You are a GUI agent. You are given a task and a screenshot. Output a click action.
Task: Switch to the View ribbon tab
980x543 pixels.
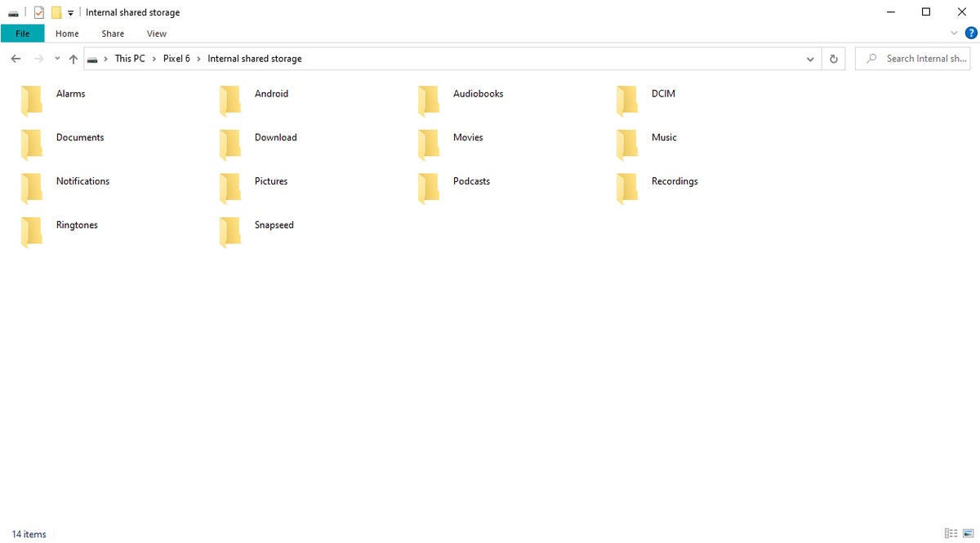pyautogui.click(x=156, y=33)
